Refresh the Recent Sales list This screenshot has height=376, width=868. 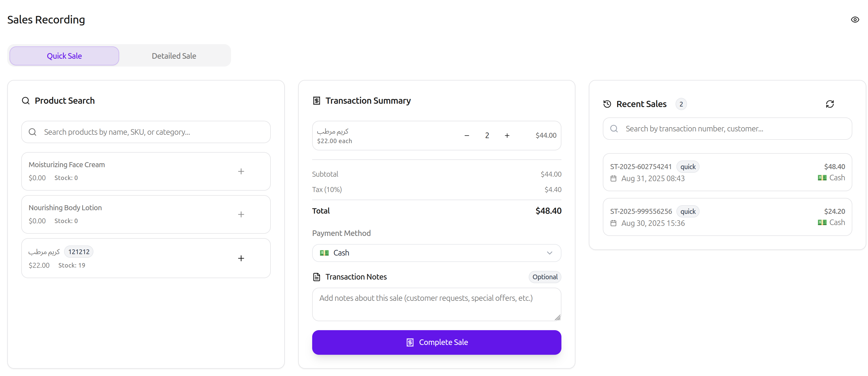tap(830, 104)
